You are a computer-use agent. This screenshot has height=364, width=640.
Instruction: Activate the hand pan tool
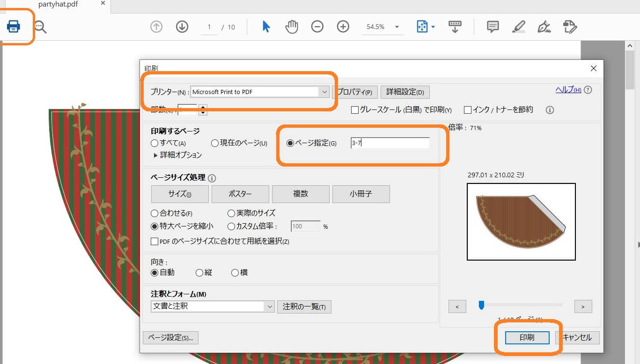pyautogui.click(x=292, y=27)
